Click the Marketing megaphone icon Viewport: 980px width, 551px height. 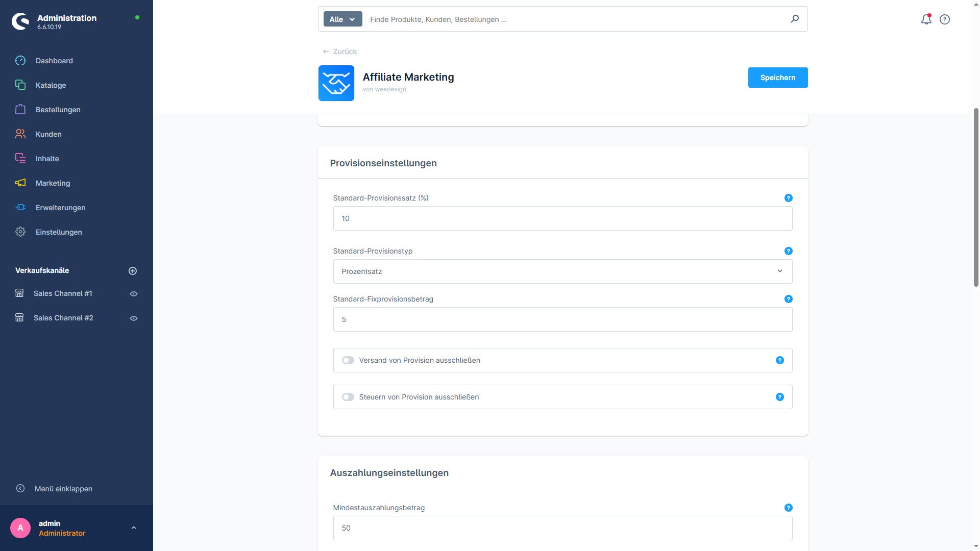click(20, 183)
